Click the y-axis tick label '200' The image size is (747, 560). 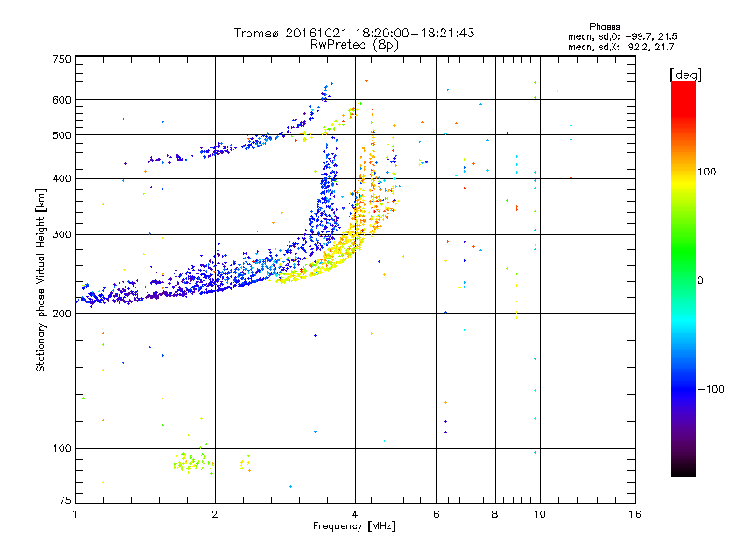(62, 314)
